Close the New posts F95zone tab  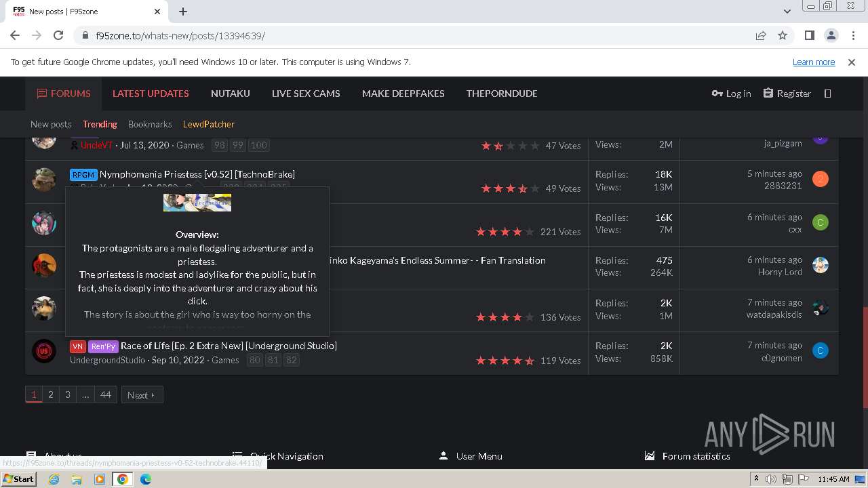[157, 12]
